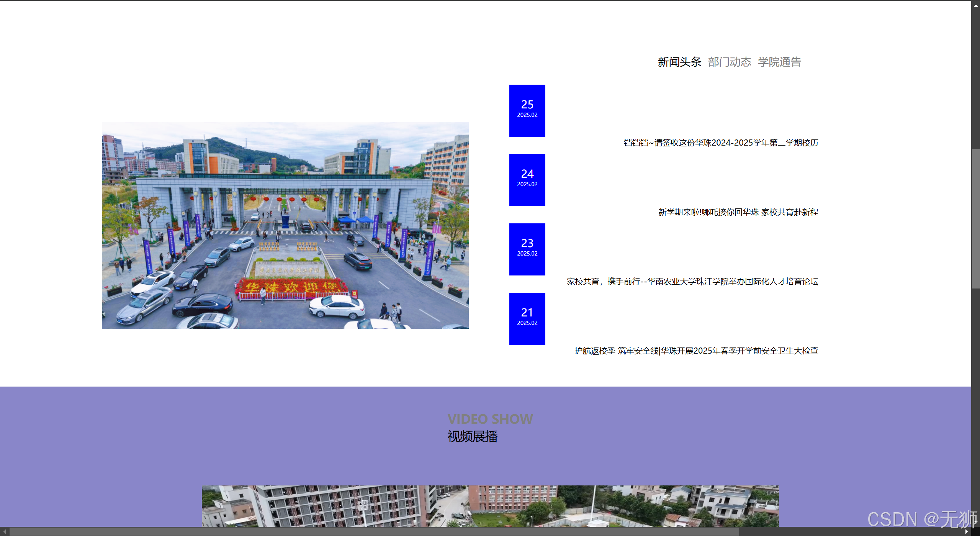Click the horizontal scrollbar right arrow
The height and width of the screenshot is (536, 980).
tap(967, 532)
